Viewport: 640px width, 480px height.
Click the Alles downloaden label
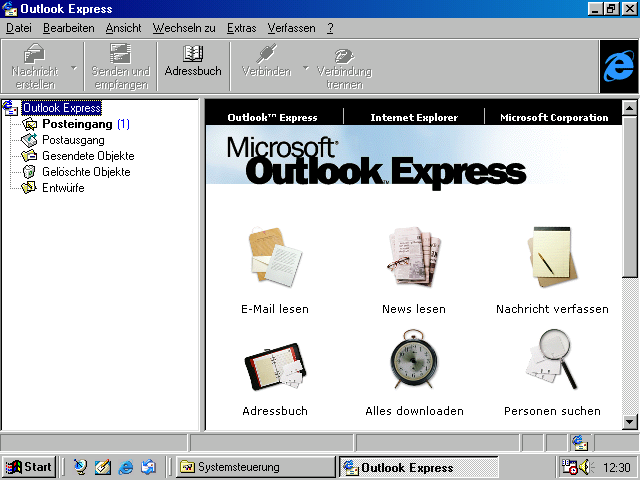[414, 411]
